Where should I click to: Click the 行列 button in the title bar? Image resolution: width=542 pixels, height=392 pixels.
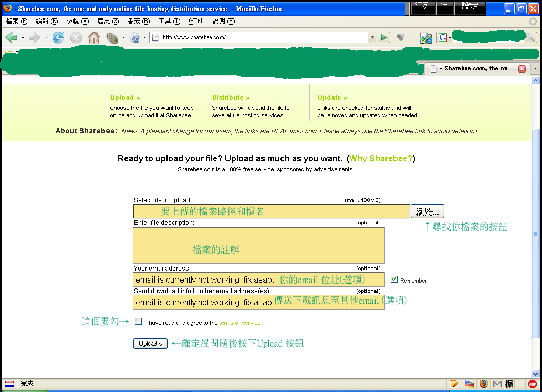423,7
